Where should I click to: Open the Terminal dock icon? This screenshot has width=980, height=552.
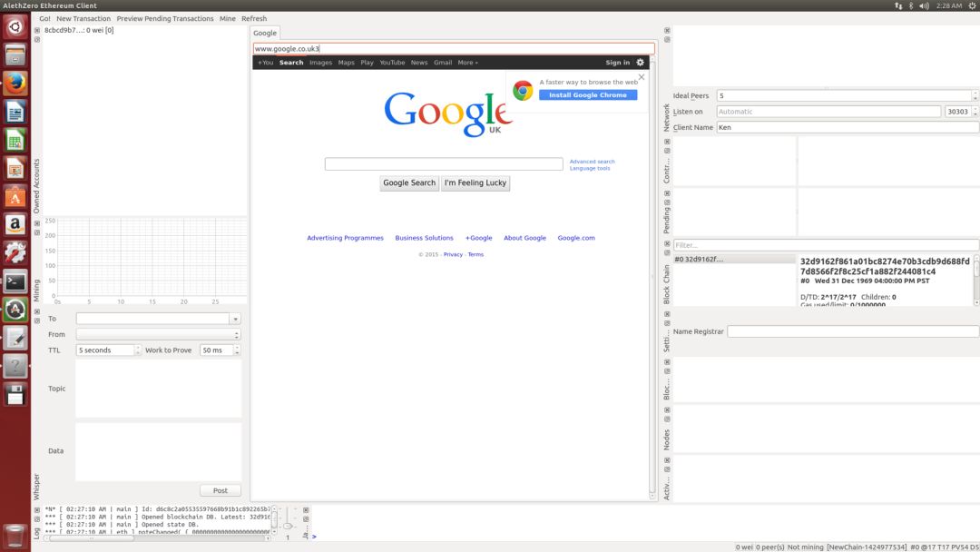(15, 281)
